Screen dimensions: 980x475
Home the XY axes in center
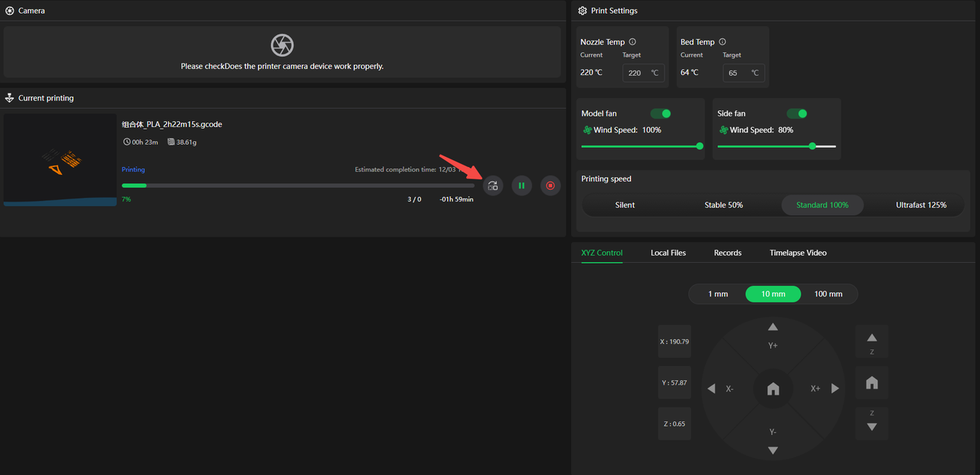[773, 389]
